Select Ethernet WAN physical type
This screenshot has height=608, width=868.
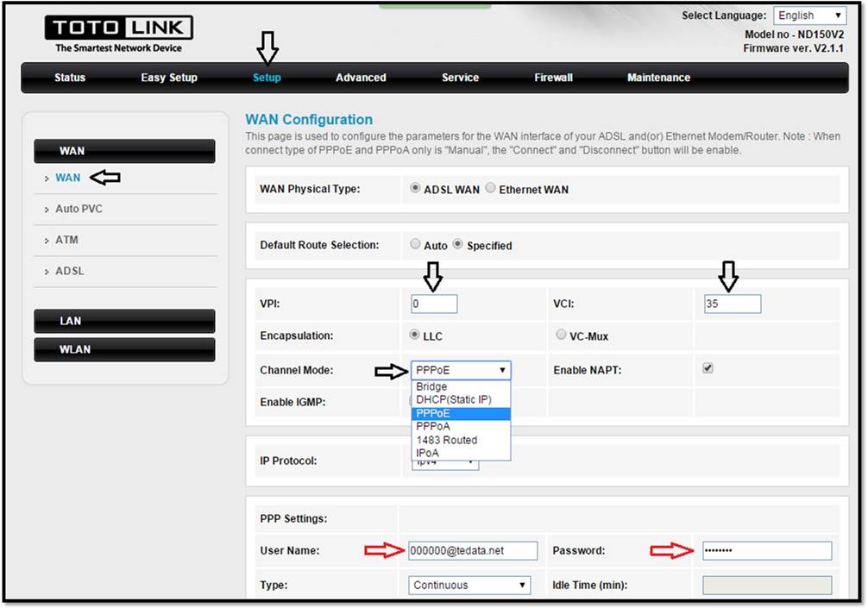(x=490, y=188)
